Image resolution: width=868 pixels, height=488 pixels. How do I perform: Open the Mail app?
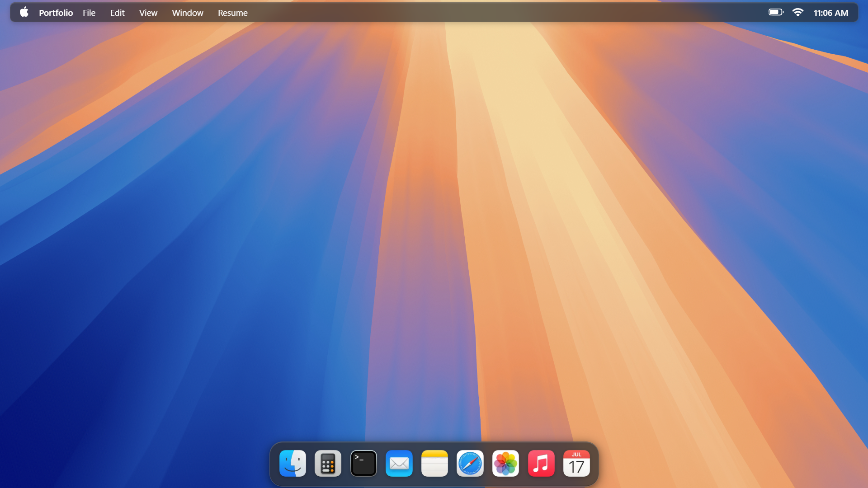[399, 463]
